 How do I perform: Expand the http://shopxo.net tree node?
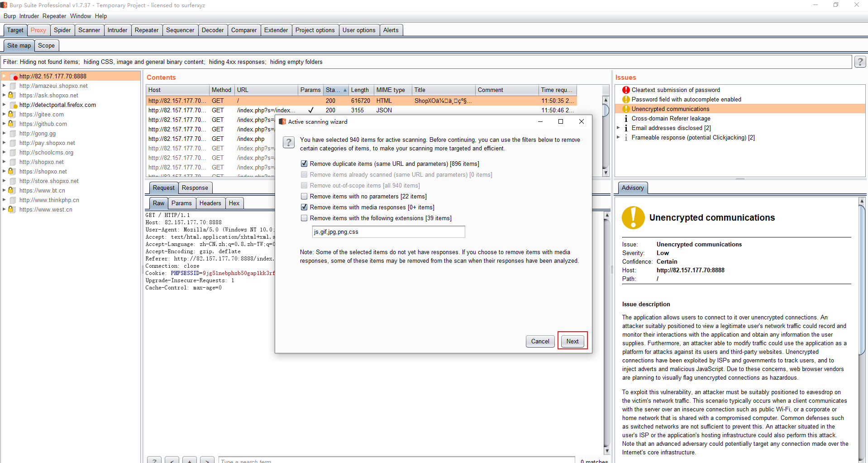click(x=4, y=162)
